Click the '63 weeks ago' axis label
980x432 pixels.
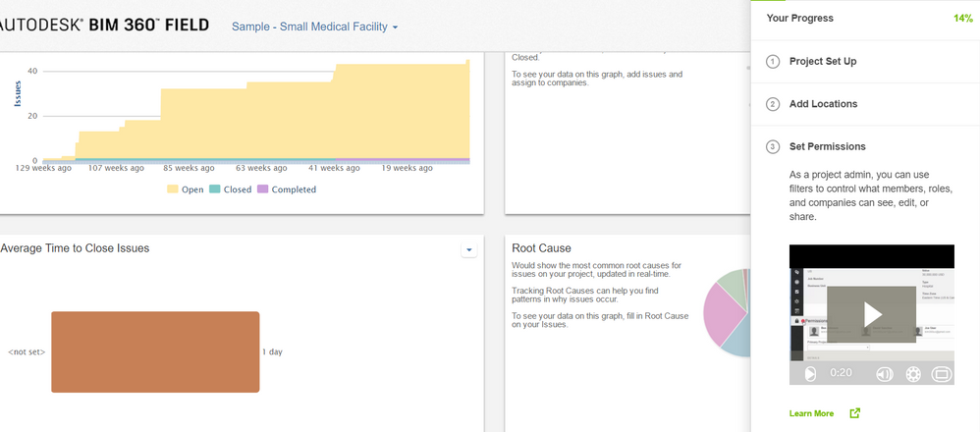click(x=260, y=168)
